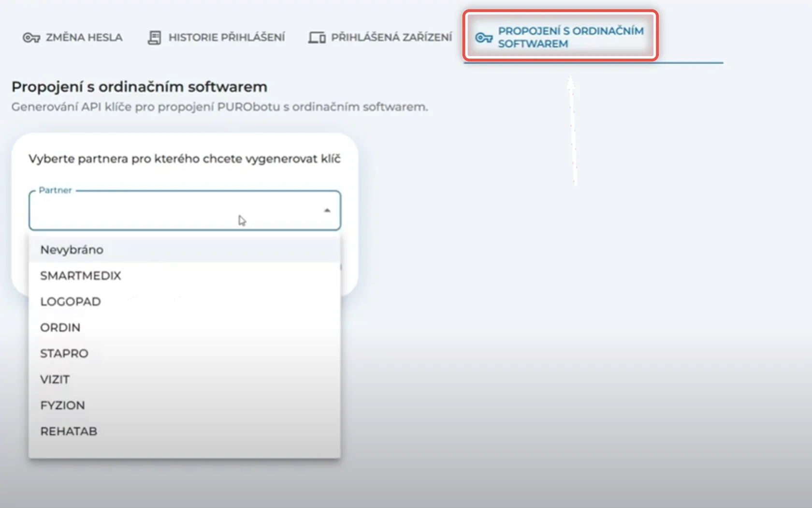
Task: Click the key icon beside Propojení s ordinačním
Action: (x=484, y=37)
